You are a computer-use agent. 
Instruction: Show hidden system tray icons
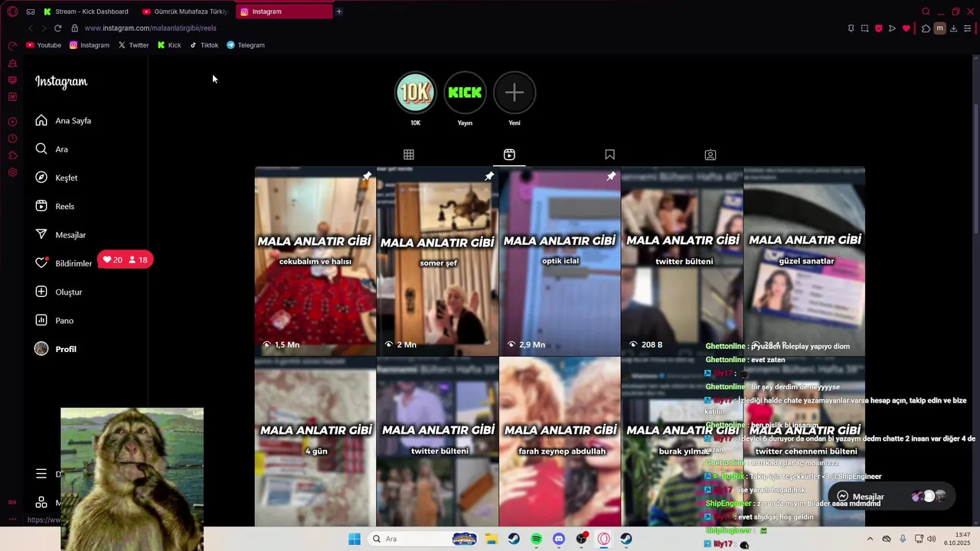870,539
